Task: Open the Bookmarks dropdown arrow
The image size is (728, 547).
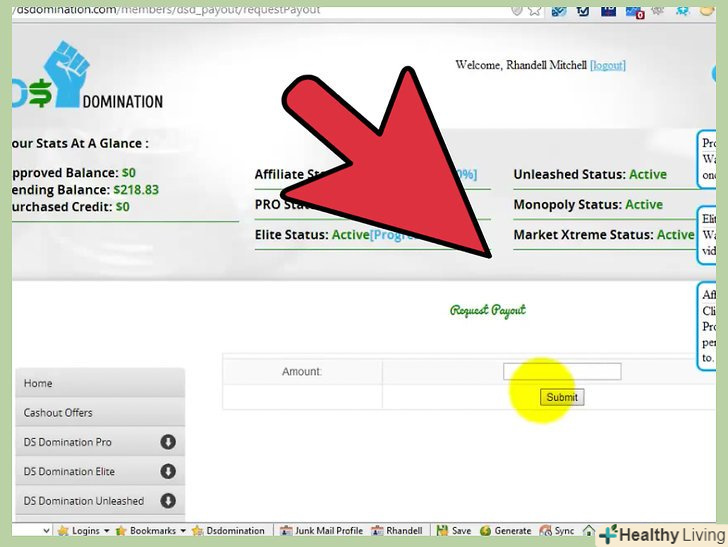Action: pos(183,531)
